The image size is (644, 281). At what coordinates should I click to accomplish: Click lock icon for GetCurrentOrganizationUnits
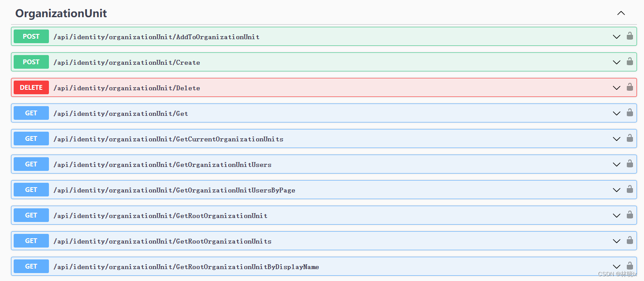point(629,138)
